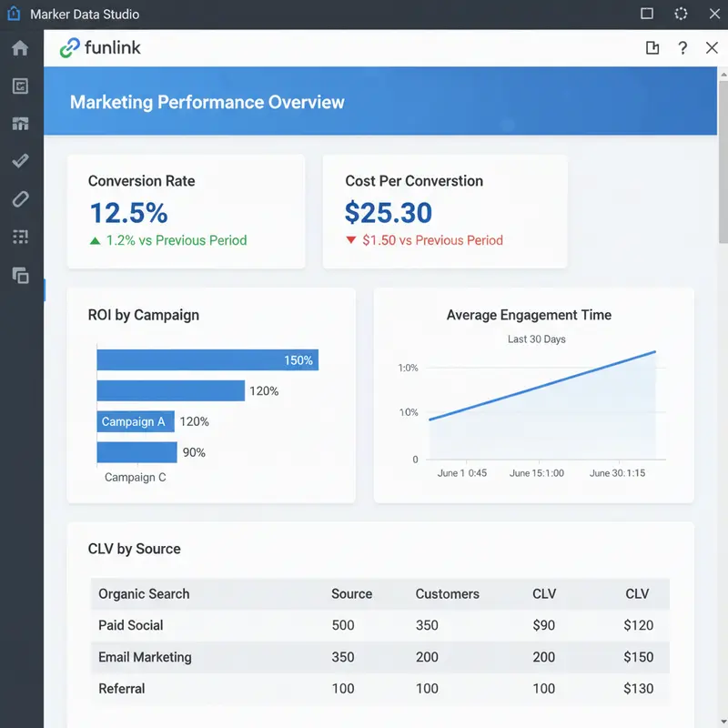The width and height of the screenshot is (728, 728).
Task: Click the export icon in the funlink header
Action: pos(653,47)
